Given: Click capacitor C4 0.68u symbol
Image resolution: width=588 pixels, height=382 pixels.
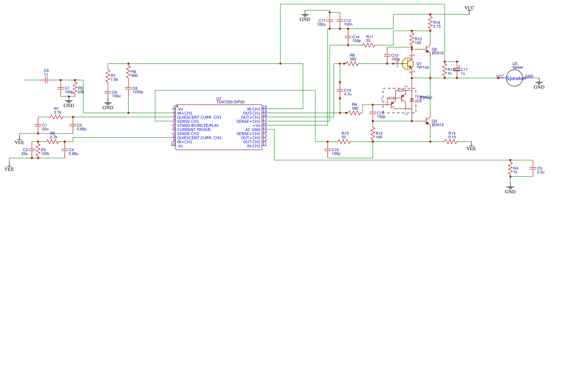Looking at the screenshot, I should coord(65,150).
